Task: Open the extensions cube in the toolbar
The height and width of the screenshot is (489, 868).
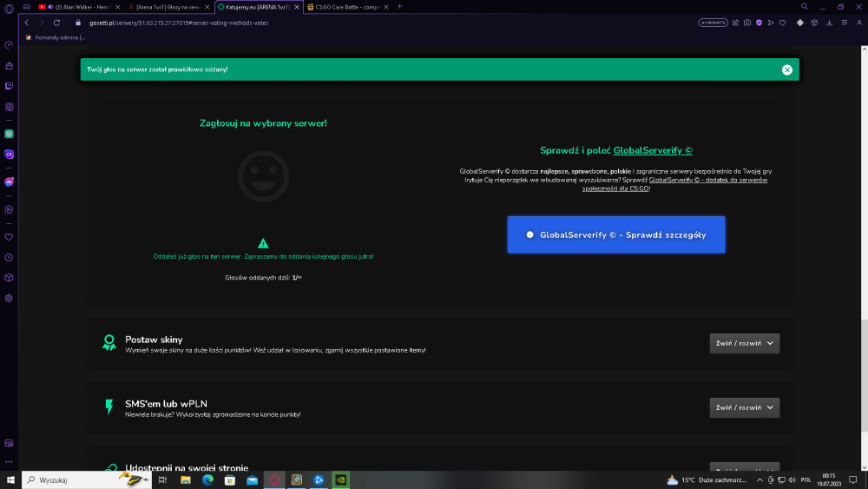Action: pyautogui.click(x=814, y=23)
